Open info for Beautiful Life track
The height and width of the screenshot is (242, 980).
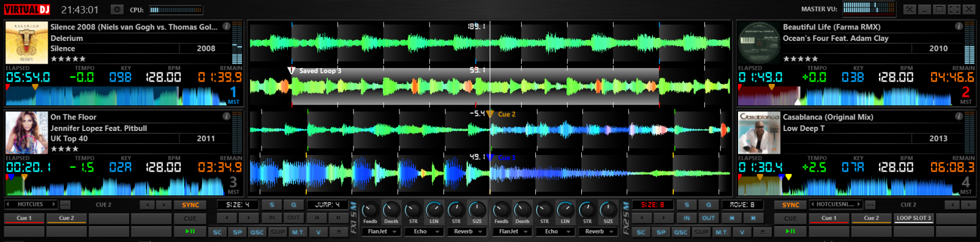[959, 26]
